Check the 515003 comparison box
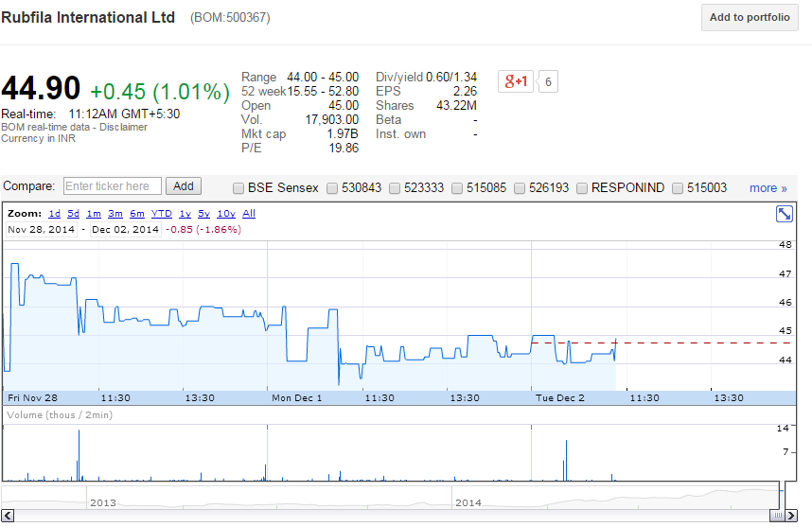The height and width of the screenshot is (527, 812). click(678, 188)
